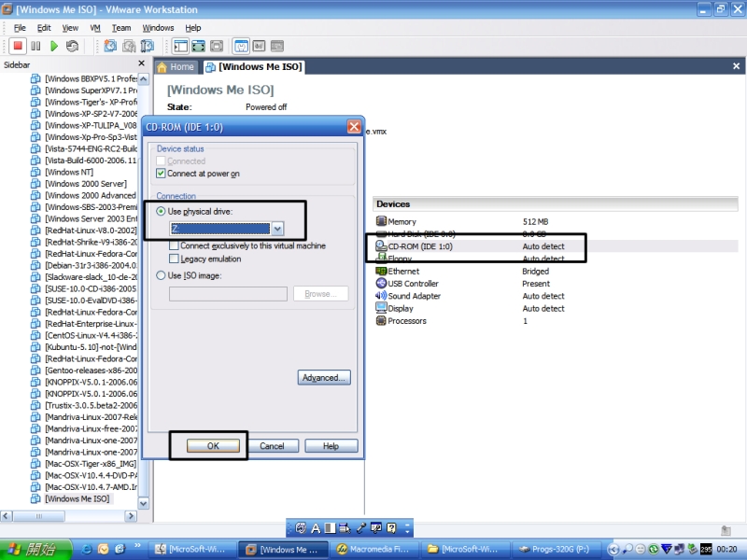The width and height of the screenshot is (747, 560).
Task: Click the sidebar scroll right arrow
Action: [x=131, y=516]
